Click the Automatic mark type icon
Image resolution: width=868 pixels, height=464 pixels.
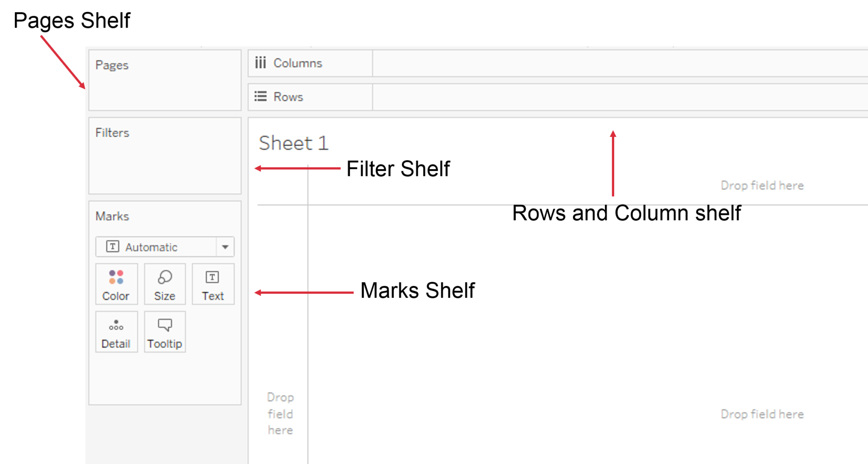pyautogui.click(x=112, y=247)
